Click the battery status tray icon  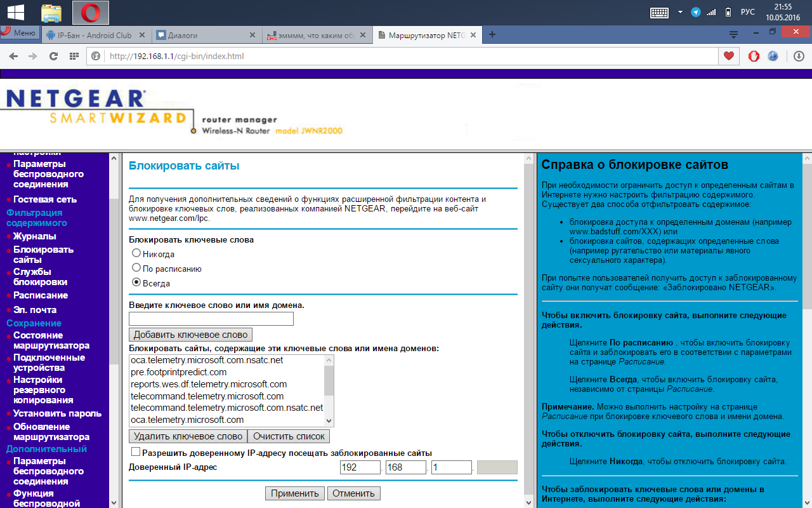[x=728, y=12]
